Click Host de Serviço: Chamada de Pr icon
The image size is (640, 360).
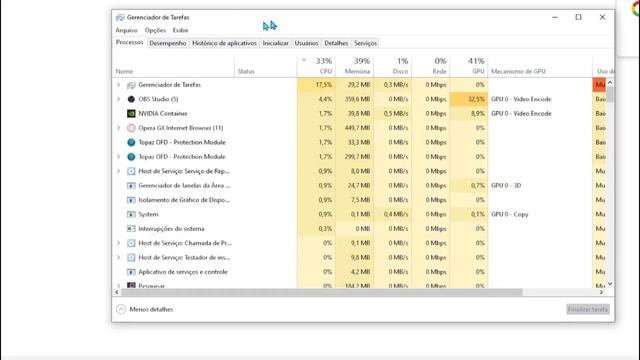click(131, 243)
